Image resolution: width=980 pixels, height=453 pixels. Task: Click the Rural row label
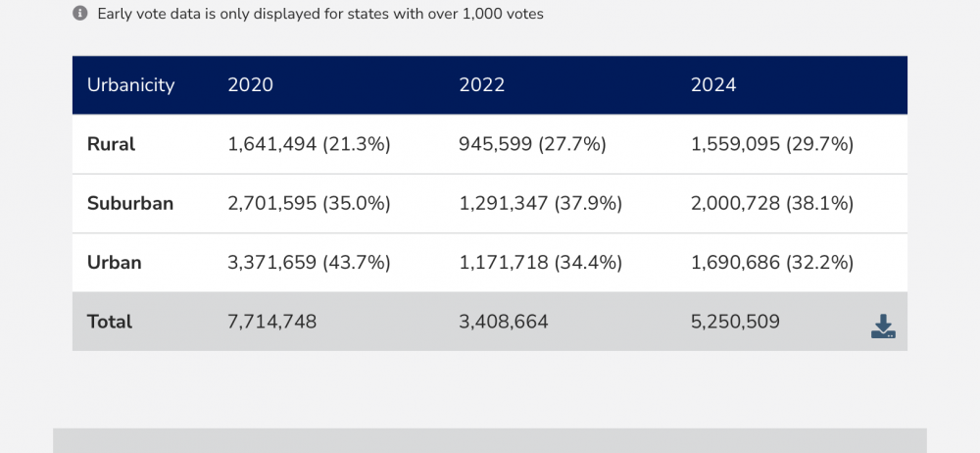111,144
